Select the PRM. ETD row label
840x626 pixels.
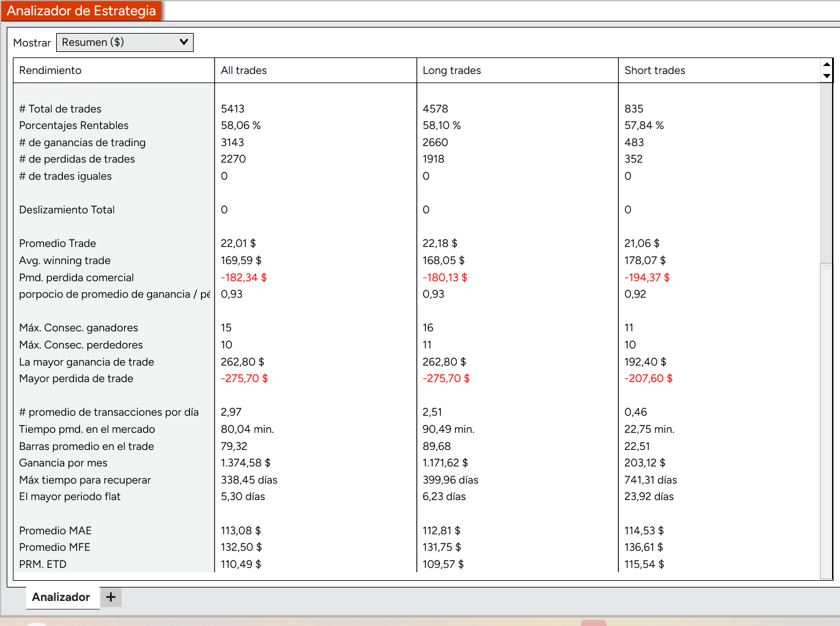tap(43, 564)
